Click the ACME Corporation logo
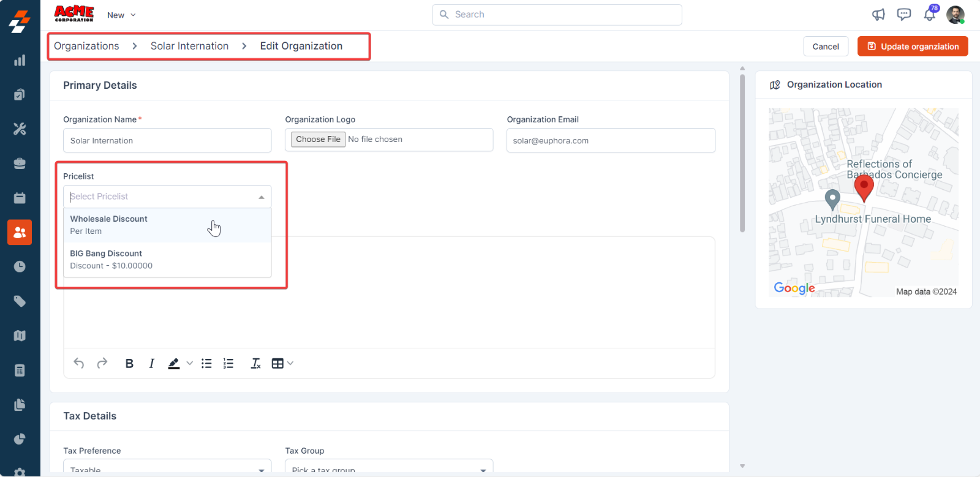Screen dimensions: 980x477 pos(74,13)
